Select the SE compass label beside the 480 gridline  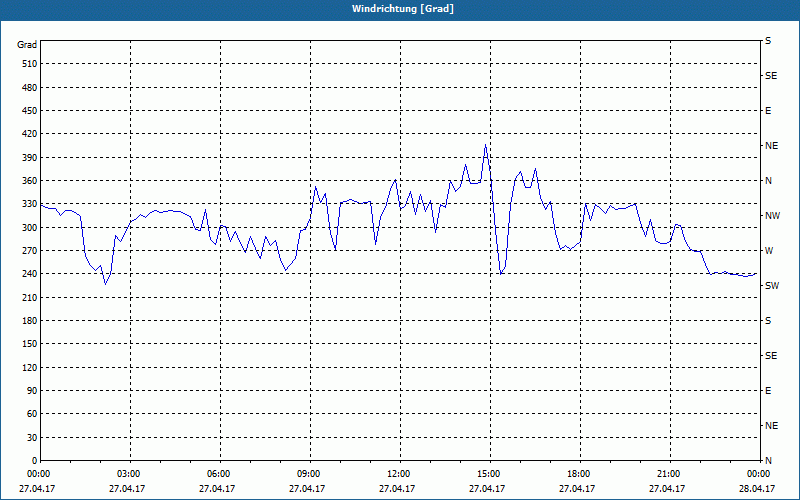(771, 76)
